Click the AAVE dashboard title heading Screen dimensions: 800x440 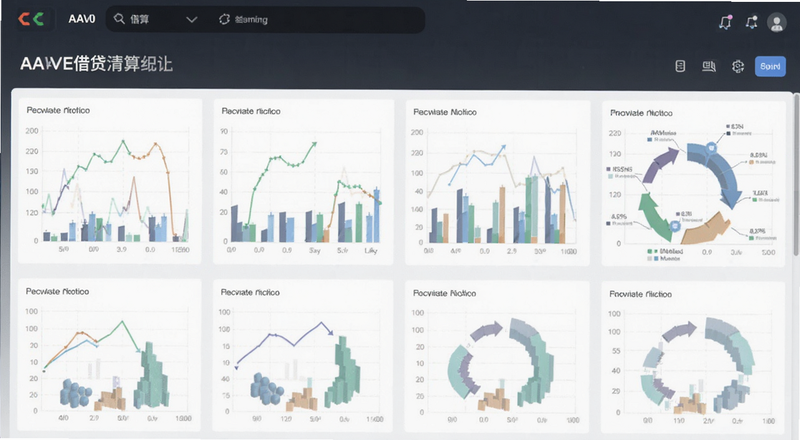pos(96,64)
